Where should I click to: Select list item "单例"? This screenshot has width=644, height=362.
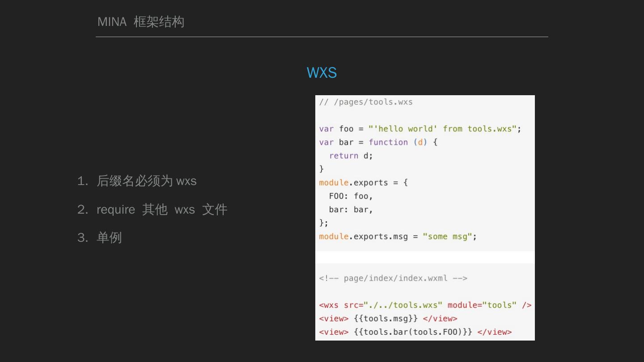coord(109,237)
